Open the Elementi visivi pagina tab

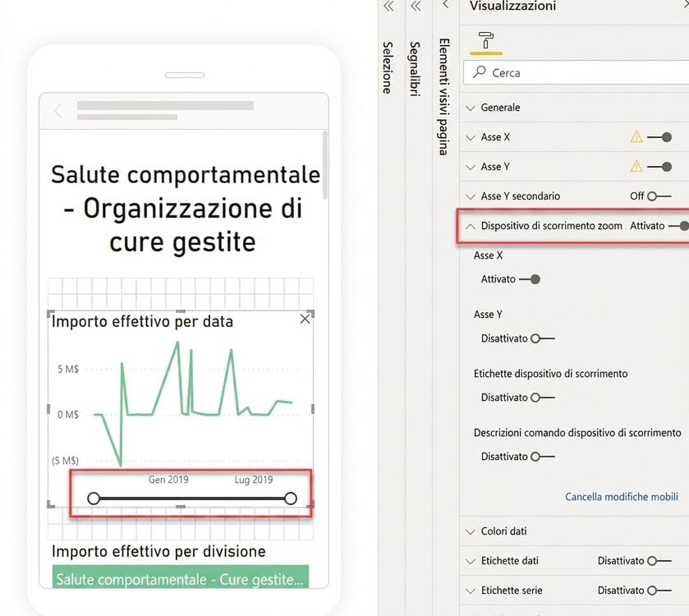point(443,97)
